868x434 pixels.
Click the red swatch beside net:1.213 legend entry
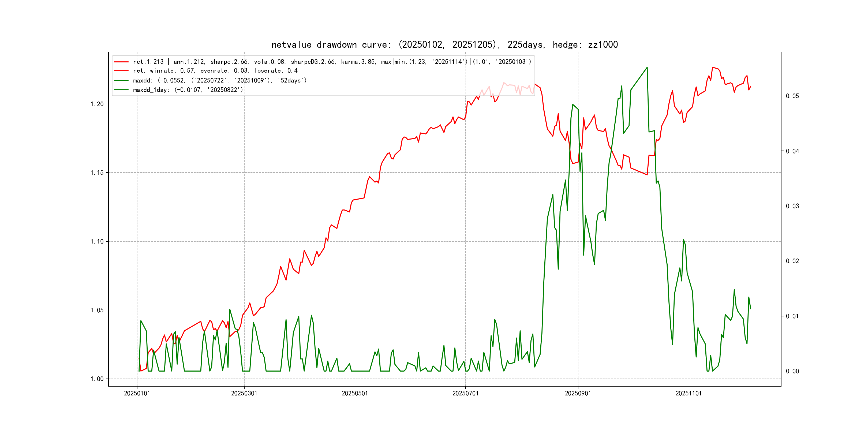pyautogui.click(x=121, y=62)
